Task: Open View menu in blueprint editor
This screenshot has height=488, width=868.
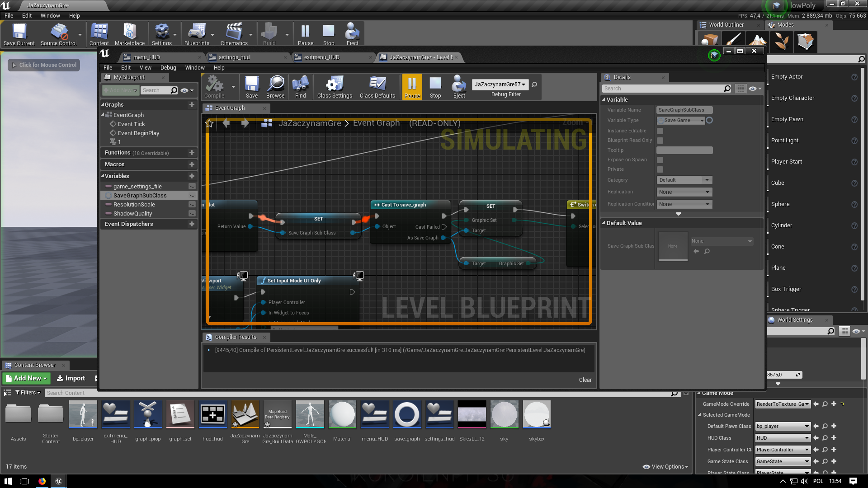Action: pos(146,68)
